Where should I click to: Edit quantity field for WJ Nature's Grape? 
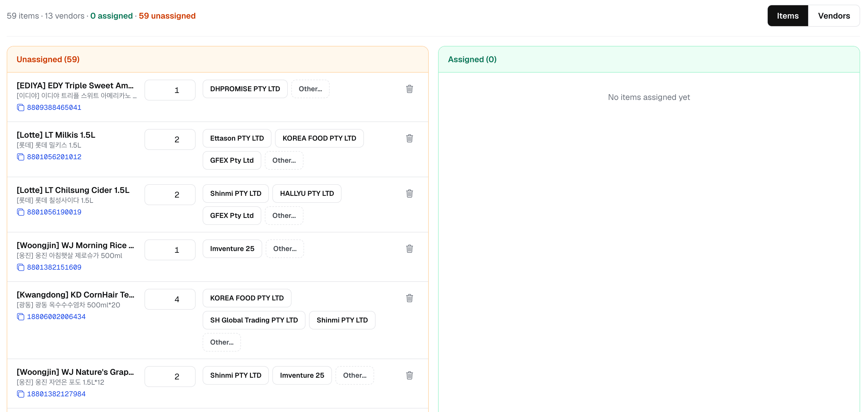tap(170, 377)
